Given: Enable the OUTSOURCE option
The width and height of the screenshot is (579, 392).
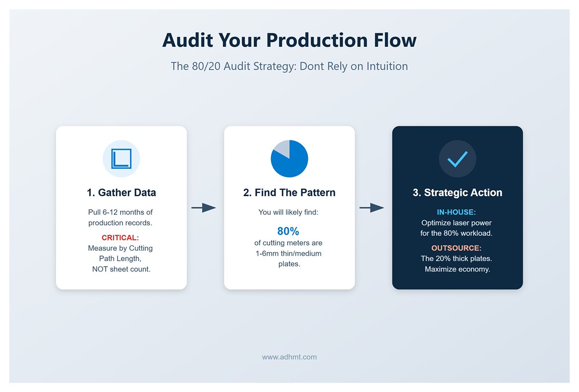Looking at the screenshot, I should click(457, 248).
